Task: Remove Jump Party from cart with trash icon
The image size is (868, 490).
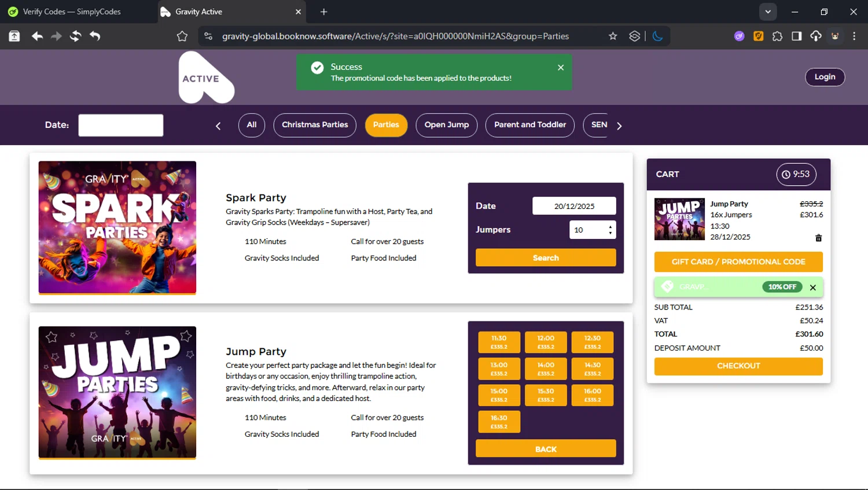Action: point(818,238)
